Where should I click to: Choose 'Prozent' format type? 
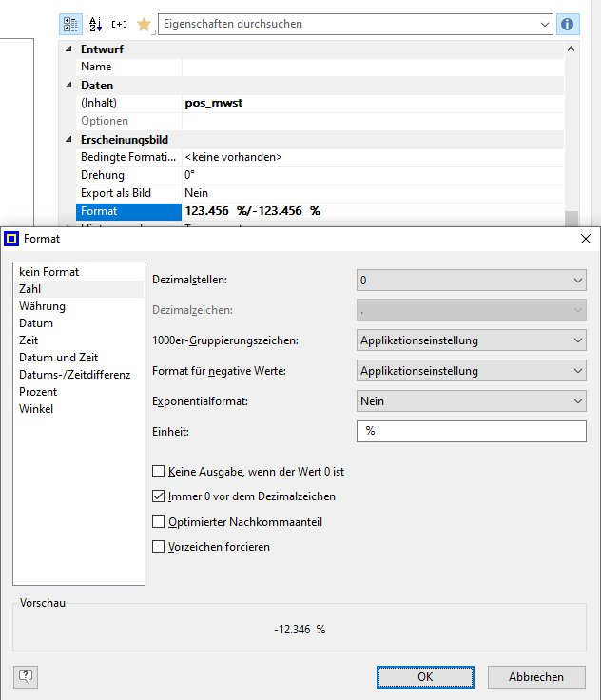(x=38, y=392)
